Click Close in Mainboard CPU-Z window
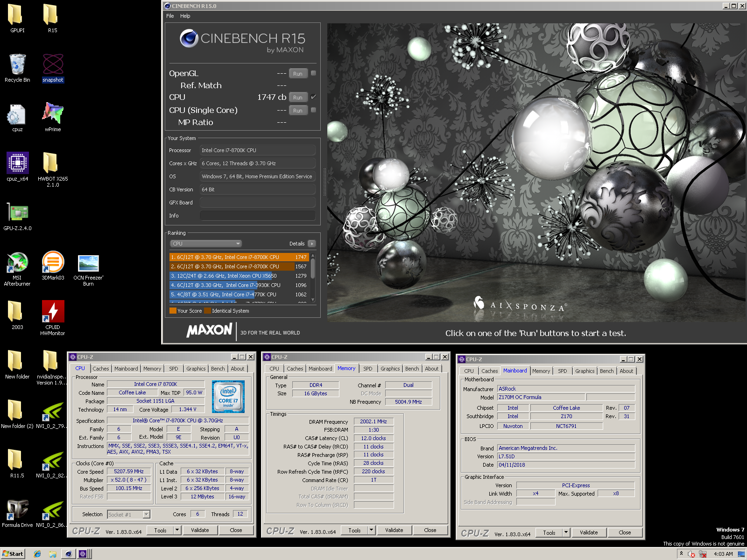The image size is (747, 560). point(625,532)
